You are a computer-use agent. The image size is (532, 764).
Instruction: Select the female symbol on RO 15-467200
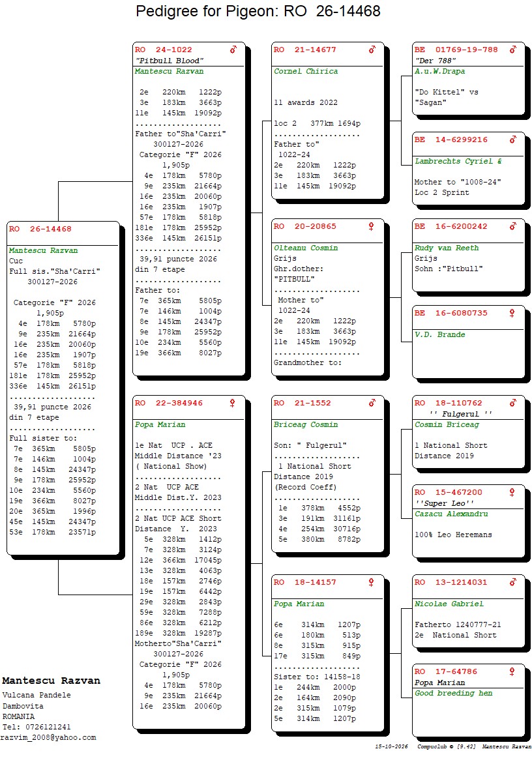pos(512,492)
